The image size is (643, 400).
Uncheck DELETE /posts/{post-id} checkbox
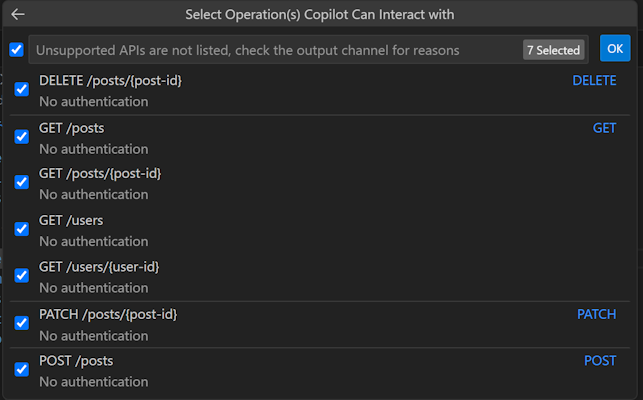point(22,90)
